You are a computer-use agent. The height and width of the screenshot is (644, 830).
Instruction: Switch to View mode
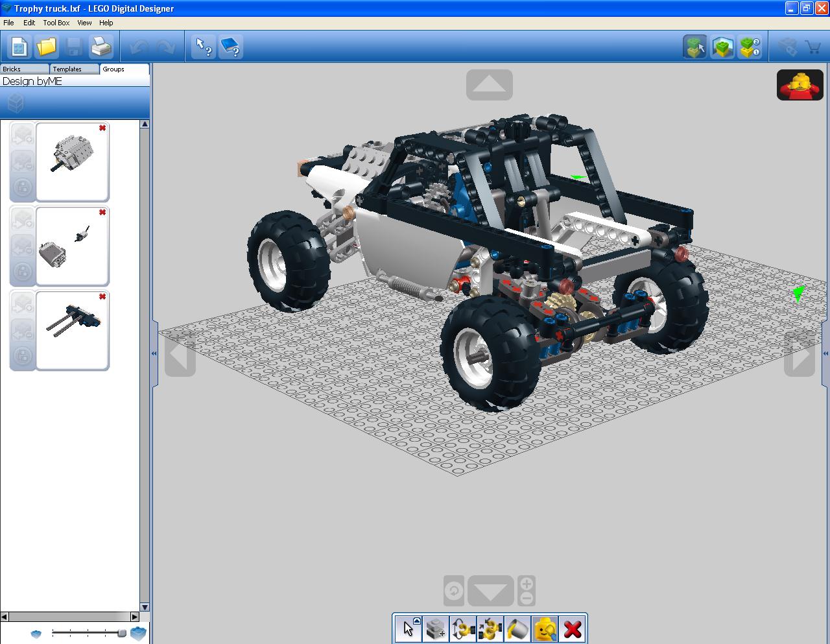722,47
